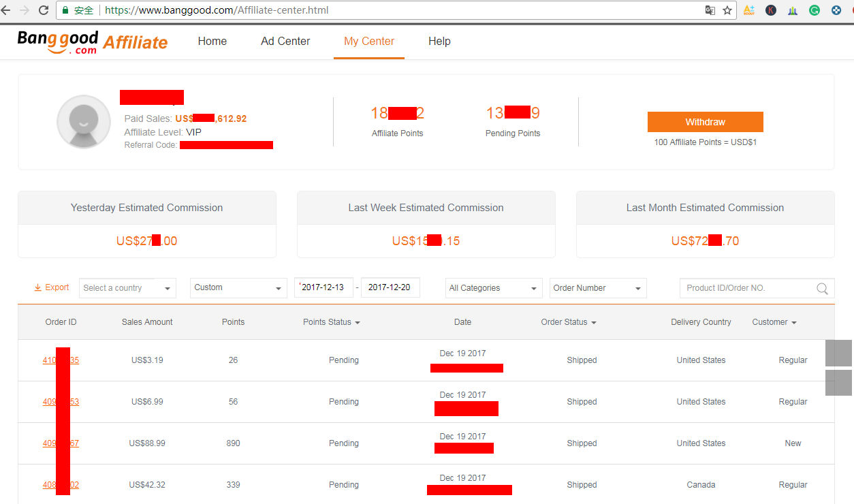Image resolution: width=854 pixels, height=504 pixels.
Task: Open the Ad Center tab
Action: pos(285,42)
